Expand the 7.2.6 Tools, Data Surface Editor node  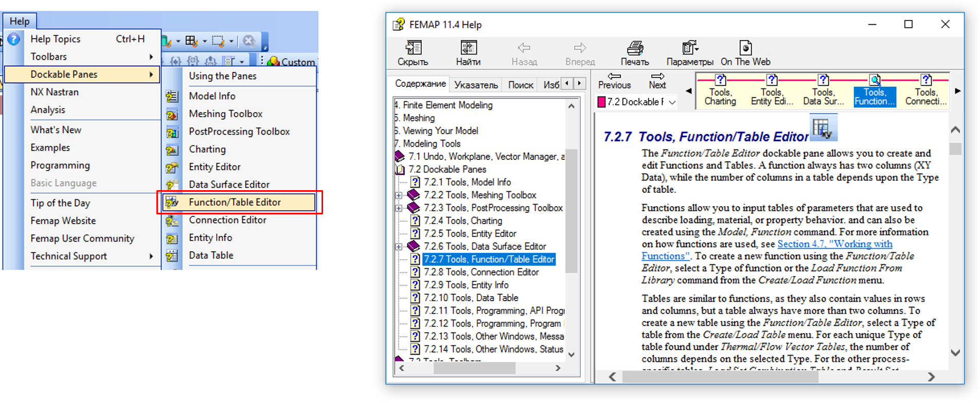[x=399, y=247]
